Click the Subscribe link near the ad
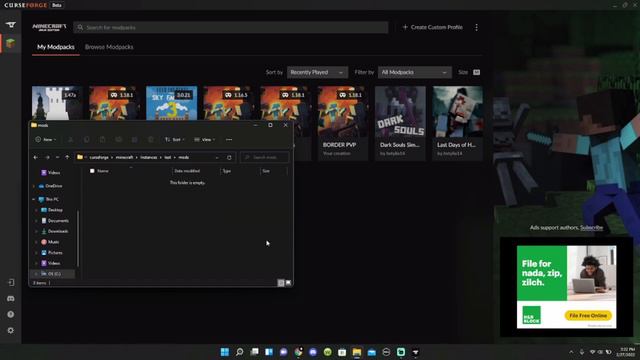The width and height of the screenshot is (640, 360). [x=591, y=227]
